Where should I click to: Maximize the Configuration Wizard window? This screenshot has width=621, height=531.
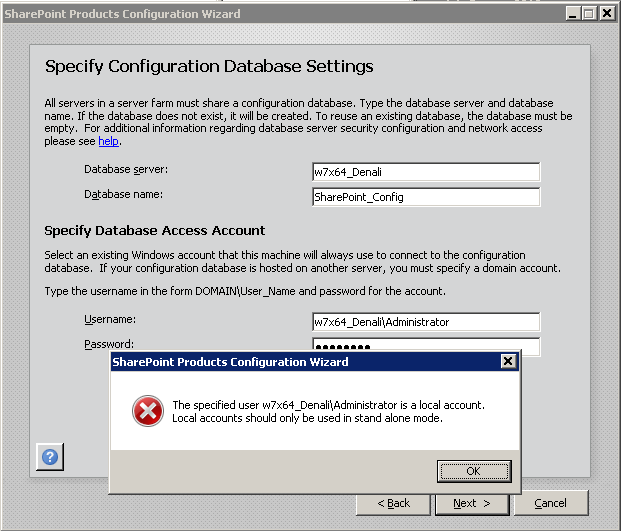[x=589, y=14]
